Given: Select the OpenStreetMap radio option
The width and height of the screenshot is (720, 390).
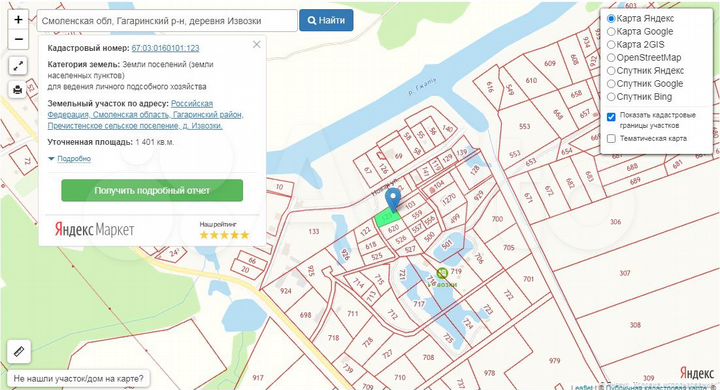Looking at the screenshot, I should click(611, 58).
